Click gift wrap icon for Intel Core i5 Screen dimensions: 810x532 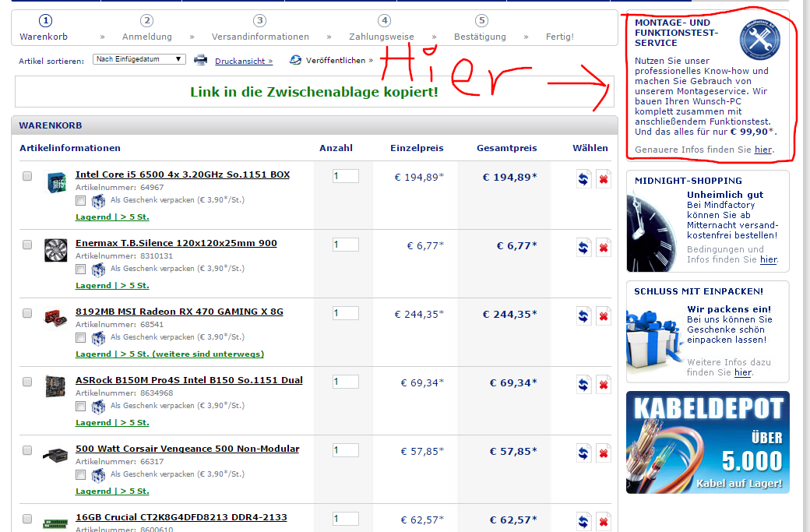pyautogui.click(x=98, y=201)
